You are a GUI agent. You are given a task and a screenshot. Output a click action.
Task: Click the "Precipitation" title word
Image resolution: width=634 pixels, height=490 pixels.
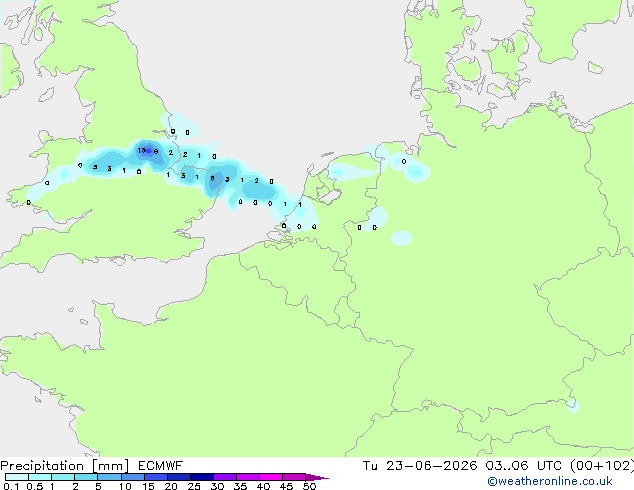pyautogui.click(x=42, y=466)
